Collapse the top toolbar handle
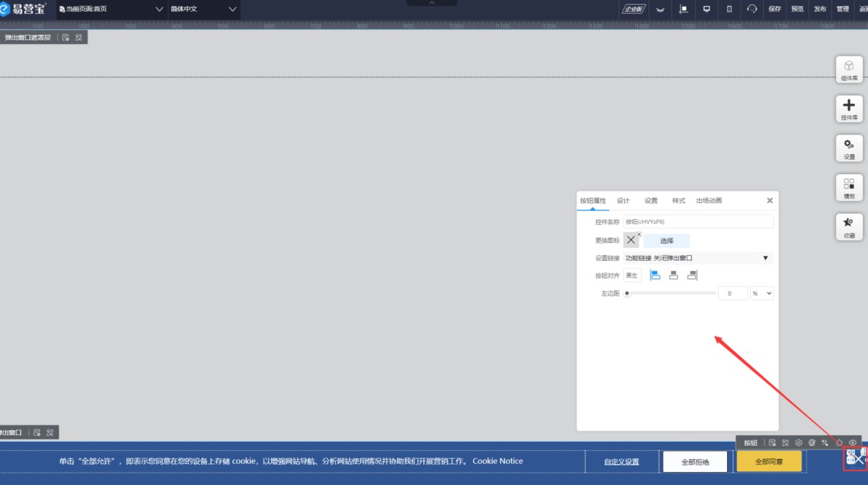 [x=432, y=3]
